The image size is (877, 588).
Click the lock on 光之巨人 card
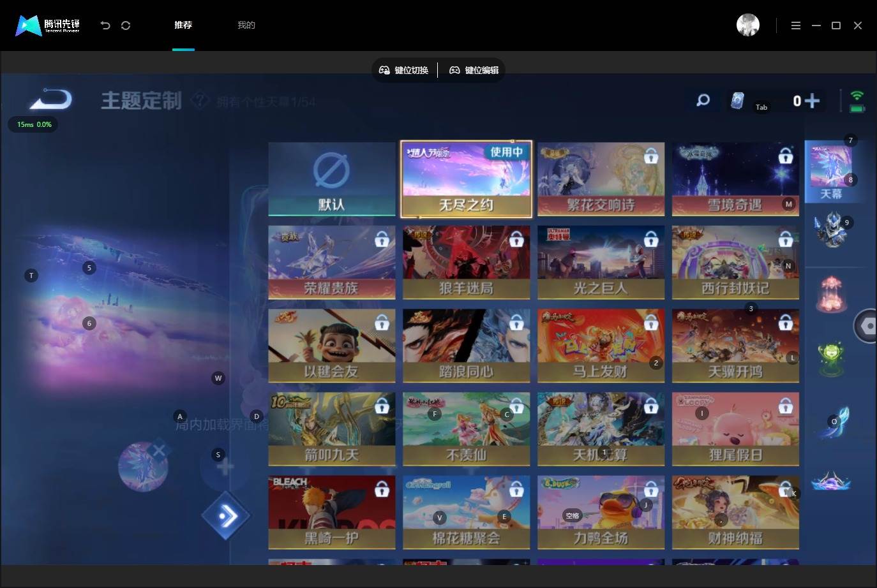click(x=651, y=239)
